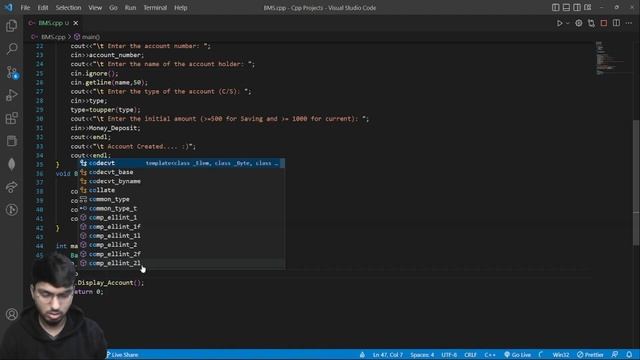Screen dimensions: 640x360
Task: Open the Edit menu
Action: 43,7
